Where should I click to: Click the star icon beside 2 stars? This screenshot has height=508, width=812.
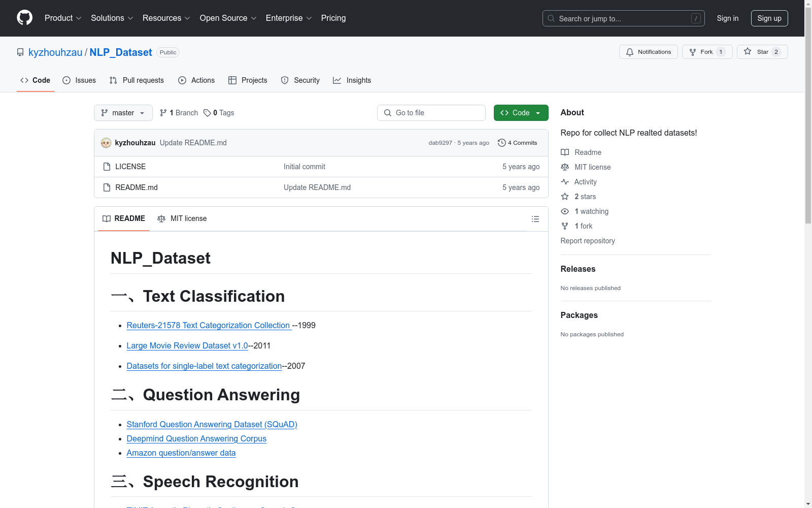(x=565, y=197)
